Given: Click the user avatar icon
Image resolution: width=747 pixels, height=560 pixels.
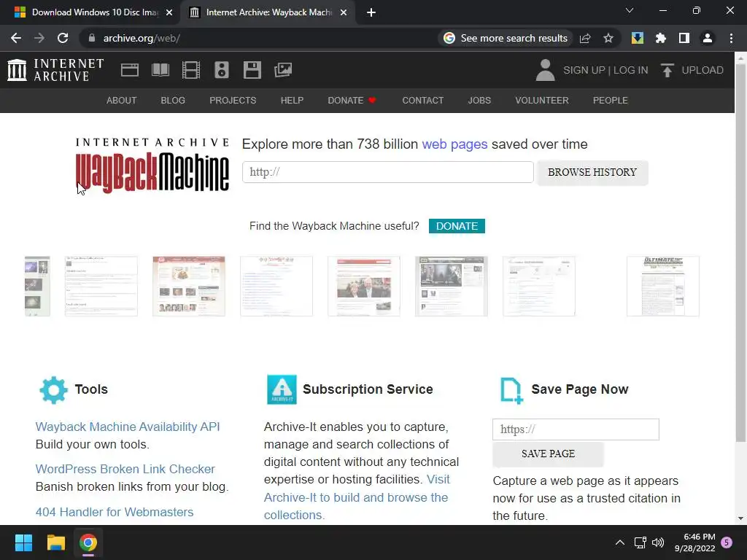Looking at the screenshot, I should pos(546,70).
